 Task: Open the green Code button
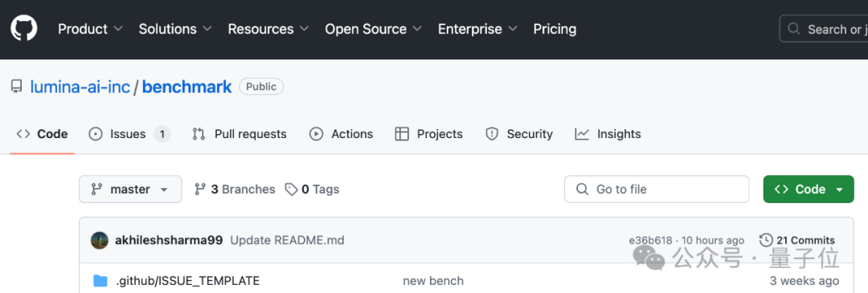pyautogui.click(x=809, y=189)
